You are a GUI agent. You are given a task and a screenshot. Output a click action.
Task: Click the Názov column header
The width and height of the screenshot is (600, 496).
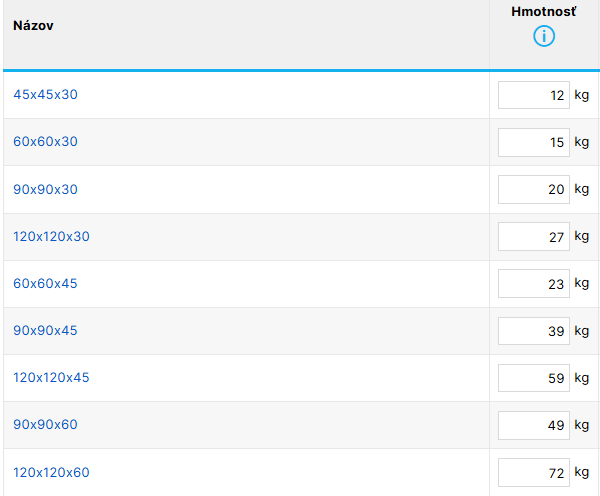[x=33, y=26]
